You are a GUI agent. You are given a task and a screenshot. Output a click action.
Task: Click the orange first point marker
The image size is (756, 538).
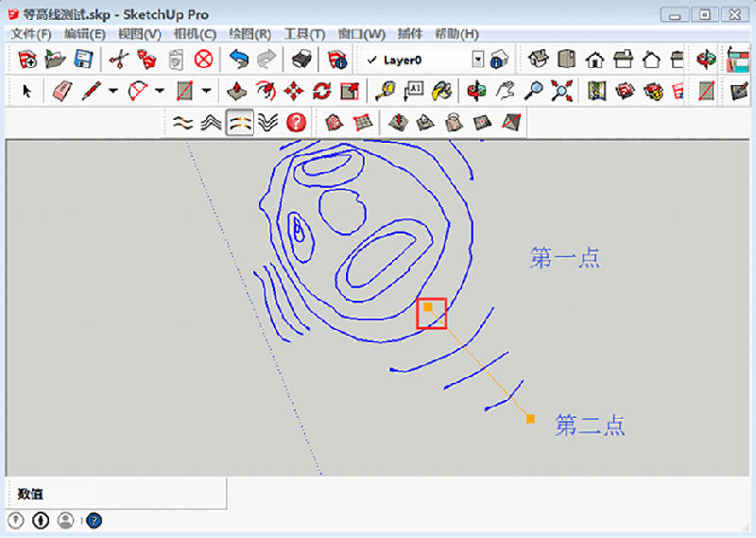(428, 307)
